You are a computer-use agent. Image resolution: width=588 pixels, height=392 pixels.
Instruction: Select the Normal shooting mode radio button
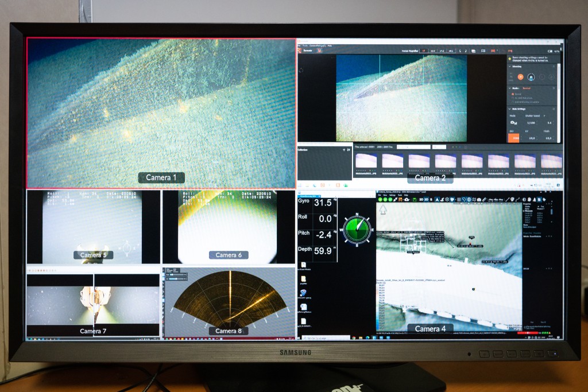pos(512,94)
